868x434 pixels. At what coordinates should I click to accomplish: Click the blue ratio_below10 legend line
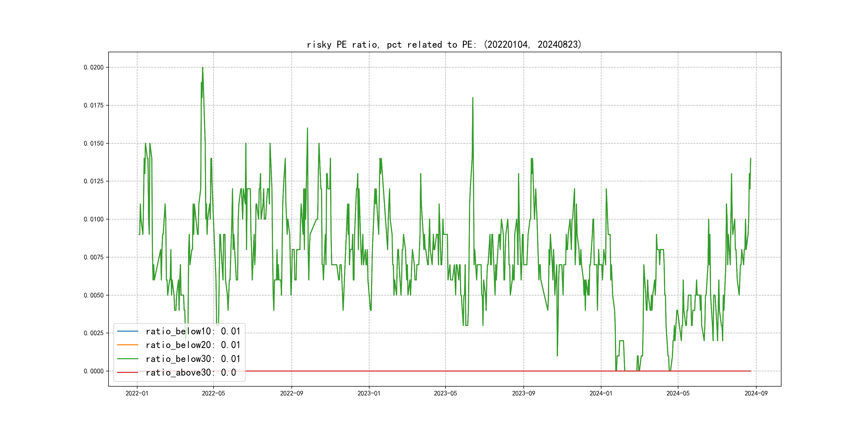[127, 331]
